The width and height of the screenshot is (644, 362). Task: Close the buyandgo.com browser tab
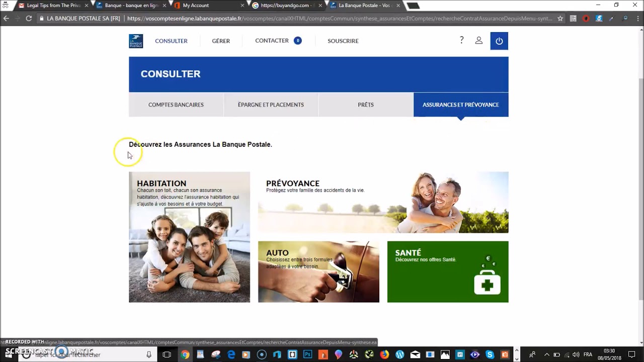320,6
